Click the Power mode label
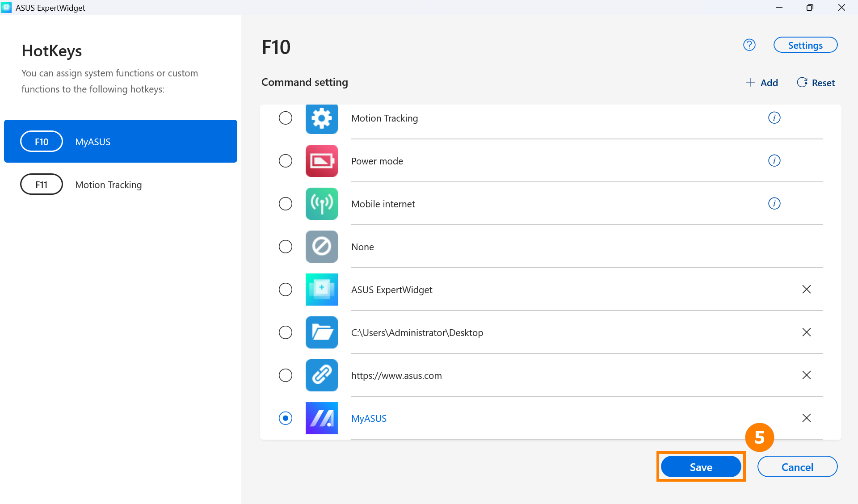The image size is (858, 504). (377, 161)
